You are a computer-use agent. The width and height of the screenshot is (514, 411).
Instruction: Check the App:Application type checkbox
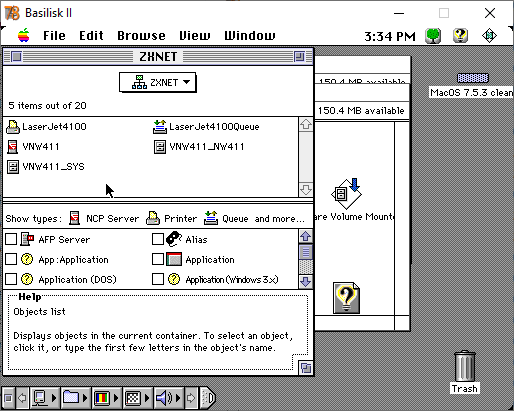pos(11,259)
